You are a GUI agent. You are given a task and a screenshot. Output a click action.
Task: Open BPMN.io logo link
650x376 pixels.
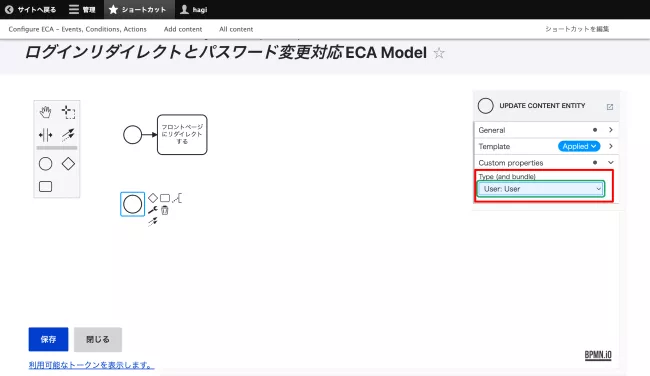click(x=598, y=355)
